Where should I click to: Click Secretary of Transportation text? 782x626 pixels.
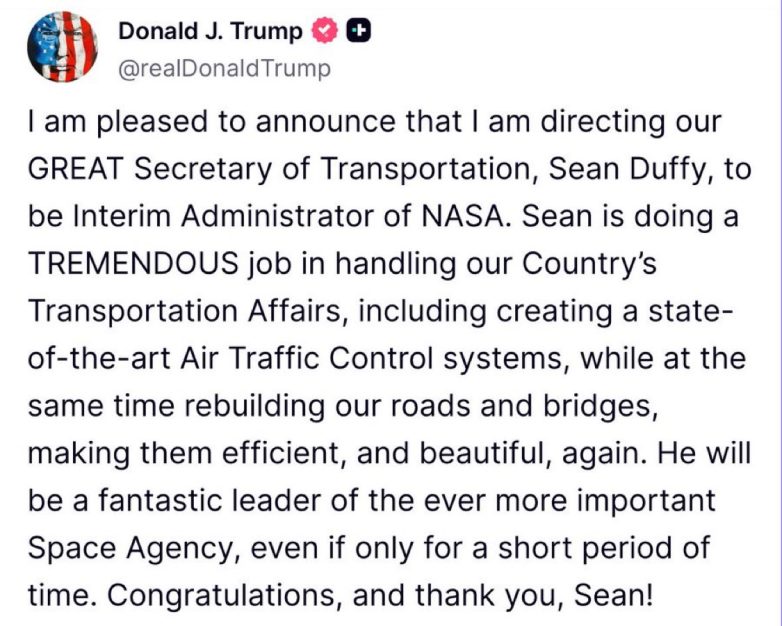click(333, 170)
